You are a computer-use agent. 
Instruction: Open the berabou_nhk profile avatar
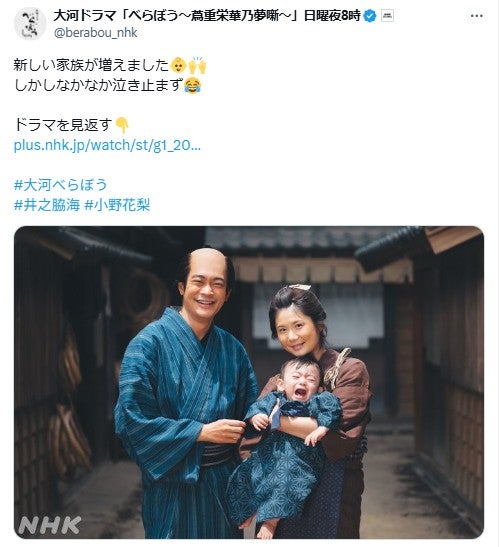pos(30,23)
